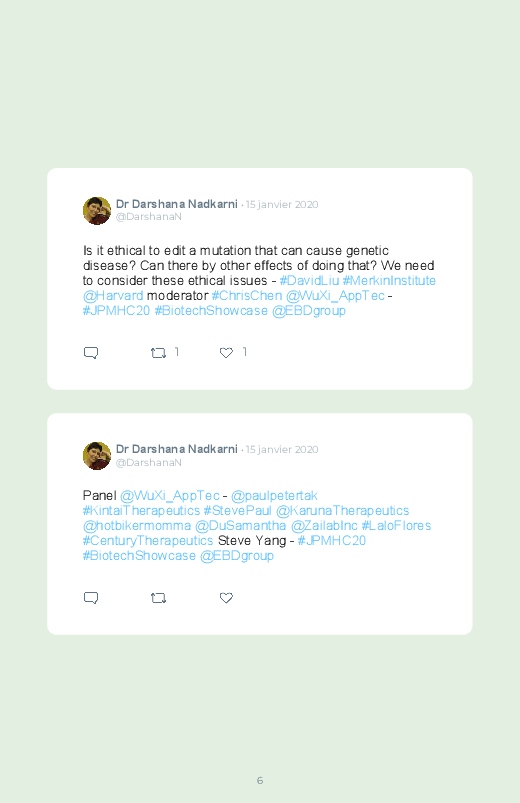Open the @hotbikermomma mention
The image size is (520, 803).
(x=137, y=525)
